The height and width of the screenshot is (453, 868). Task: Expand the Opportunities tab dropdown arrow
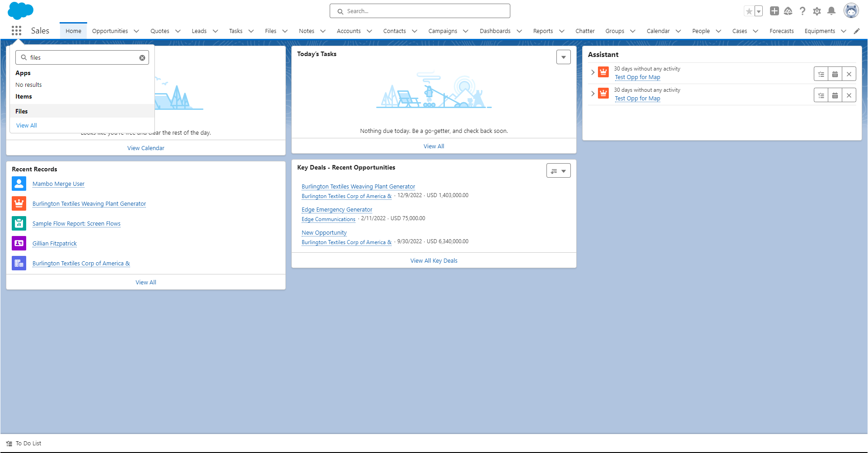tap(136, 31)
